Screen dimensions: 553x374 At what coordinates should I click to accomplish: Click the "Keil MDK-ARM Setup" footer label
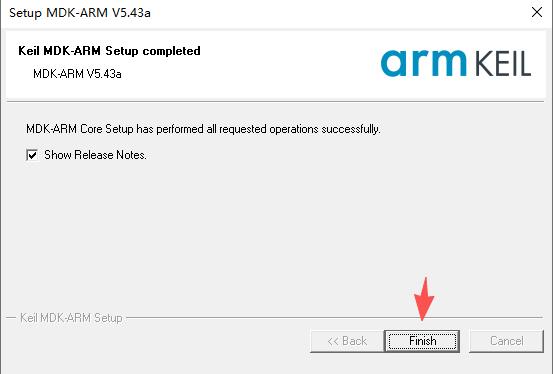click(x=71, y=318)
